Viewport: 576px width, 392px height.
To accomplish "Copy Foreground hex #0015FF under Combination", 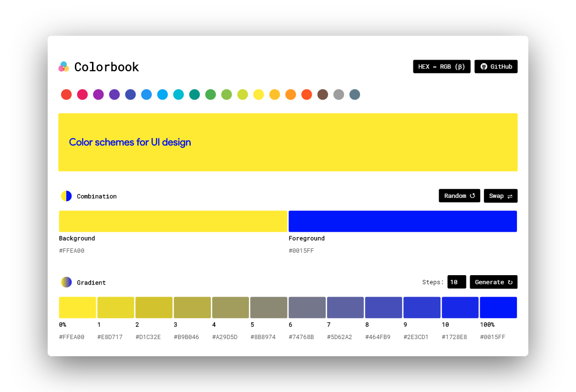I will 301,251.
